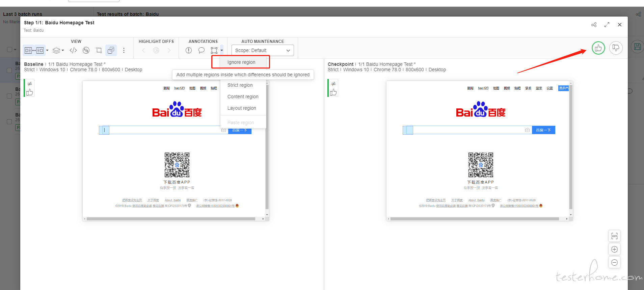Viewport: 644px width, 290px height.
Task: Open the root cause analysis code icon
Action: (73, 50)
